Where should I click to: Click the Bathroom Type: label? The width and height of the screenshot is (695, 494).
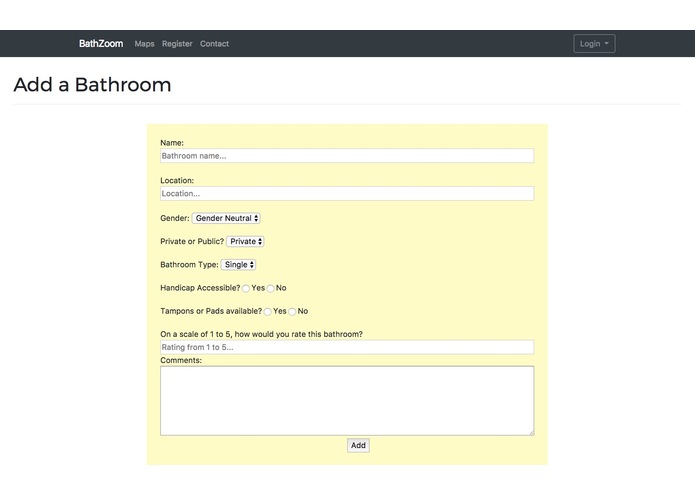click(189, 265)
